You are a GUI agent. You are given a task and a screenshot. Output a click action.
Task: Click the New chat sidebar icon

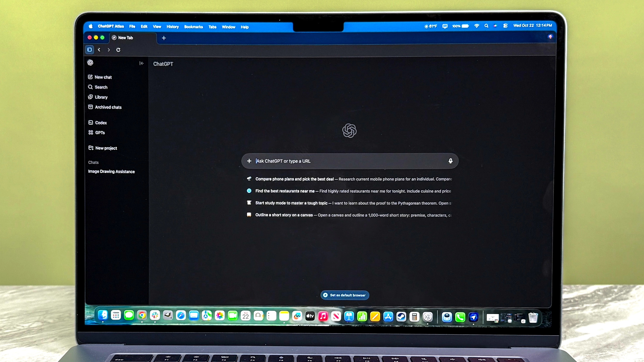pos(90,77)
